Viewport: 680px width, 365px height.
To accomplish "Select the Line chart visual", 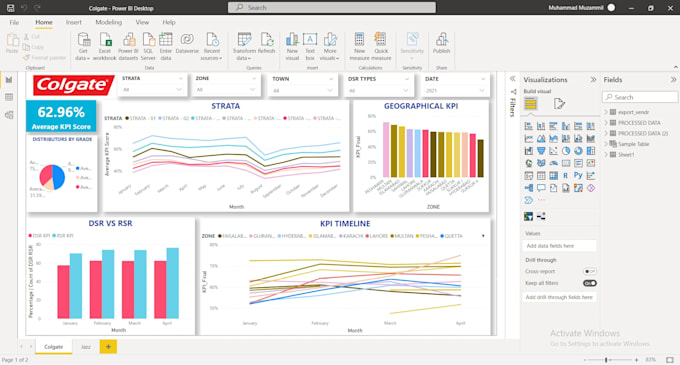I will (x=529, y=139).
